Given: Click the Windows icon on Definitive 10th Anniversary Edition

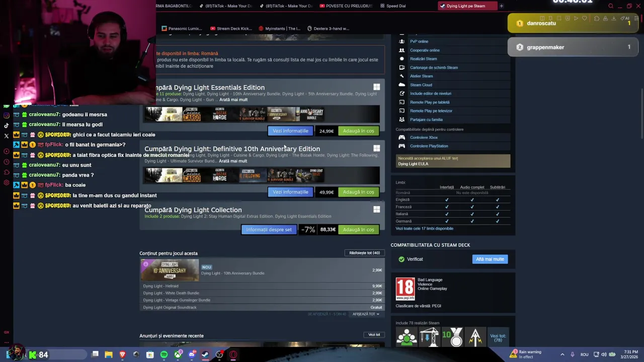Looking at the screenshot, I should point(376,148).
